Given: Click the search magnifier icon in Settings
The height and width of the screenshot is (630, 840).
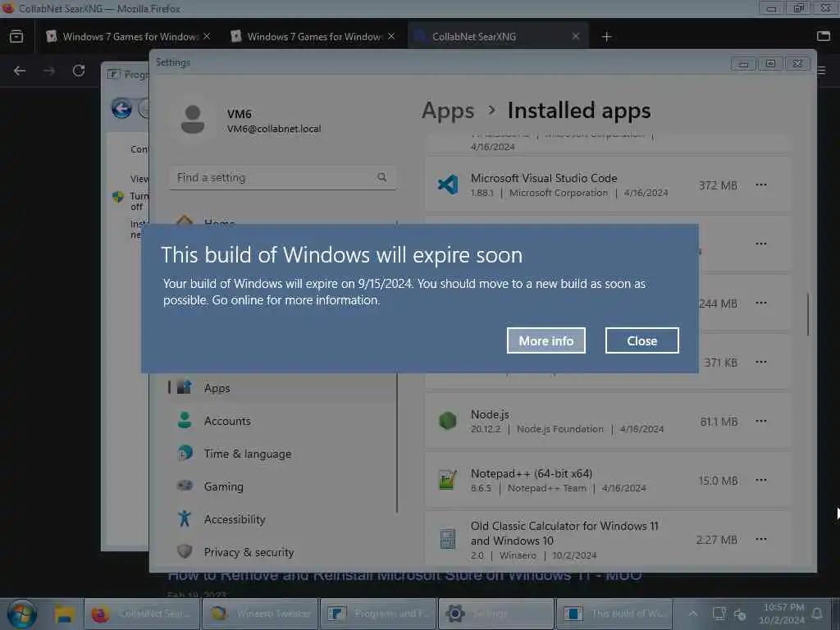Looking at the screenshot, I should (x=382, y=177).
